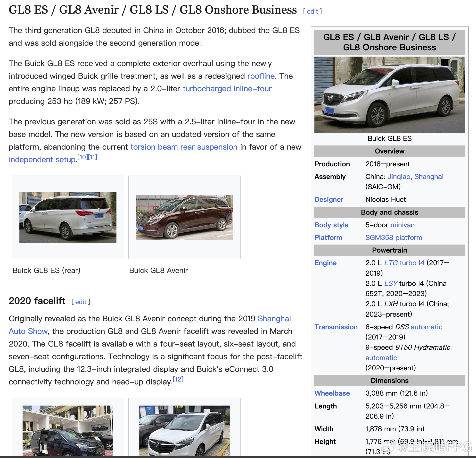Screen dimensions: 476x458
Task: Click the Buick GL8 Avenir gallery caption
Action: (x=158, y=271)
